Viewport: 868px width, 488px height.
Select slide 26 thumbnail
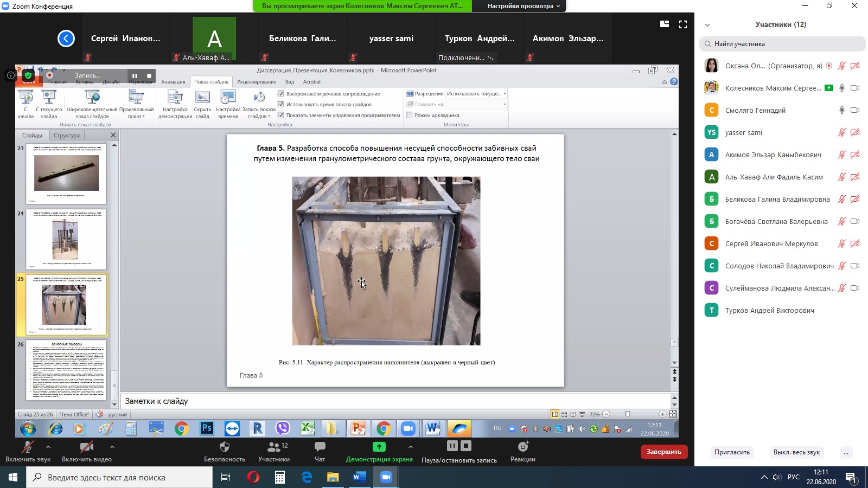point(66,370)
